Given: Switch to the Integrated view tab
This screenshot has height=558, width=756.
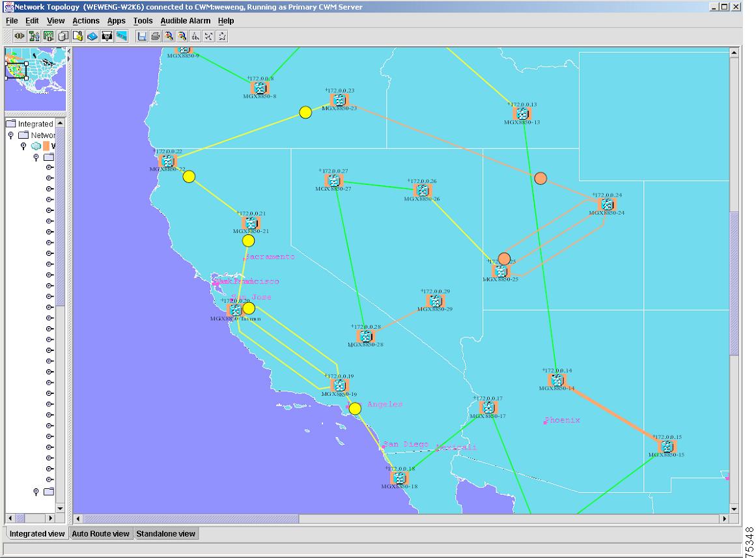Looking at the screenshot, I should point(37,533).
